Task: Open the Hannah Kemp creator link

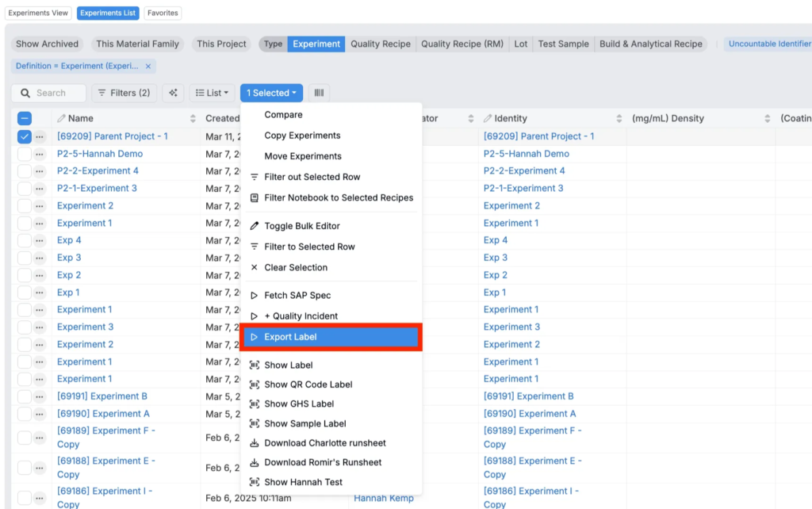Action: pyautogui.click(x=384, y=498)
